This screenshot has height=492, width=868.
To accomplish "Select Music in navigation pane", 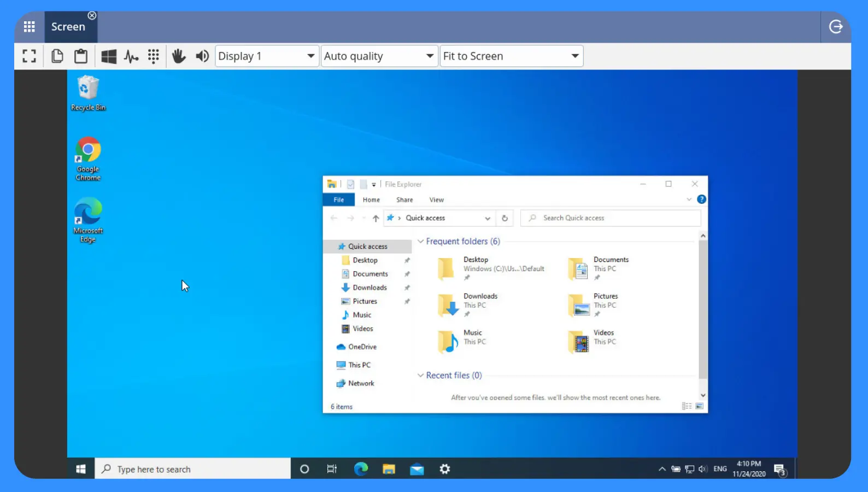I will [361, 315].
